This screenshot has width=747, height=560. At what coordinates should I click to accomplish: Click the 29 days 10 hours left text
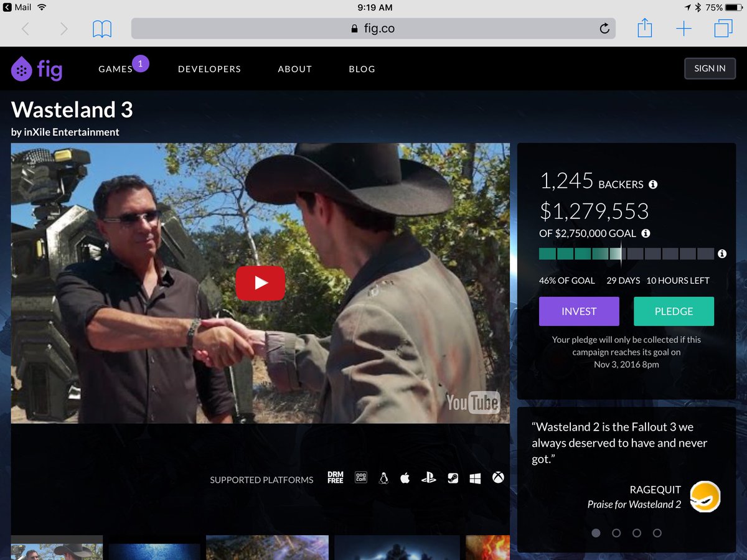[658, 281]
